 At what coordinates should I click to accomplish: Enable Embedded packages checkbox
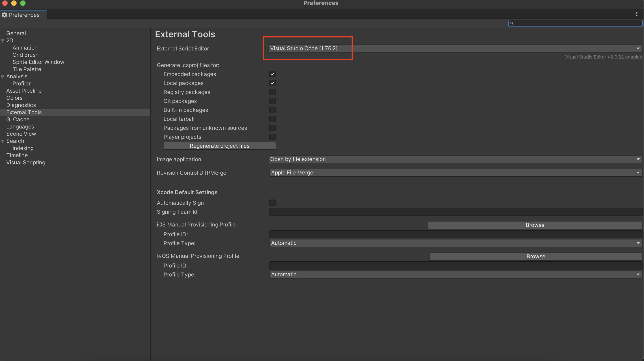[272, 74]
